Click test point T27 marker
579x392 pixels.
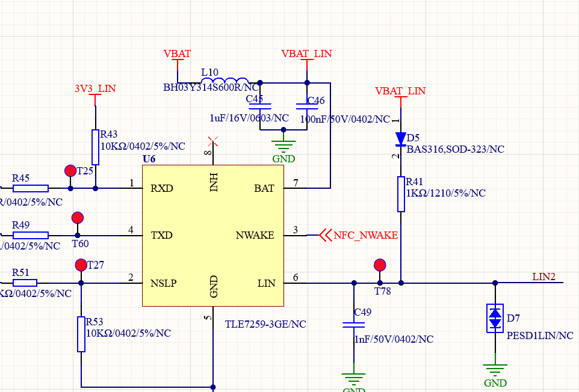point(81,265)
